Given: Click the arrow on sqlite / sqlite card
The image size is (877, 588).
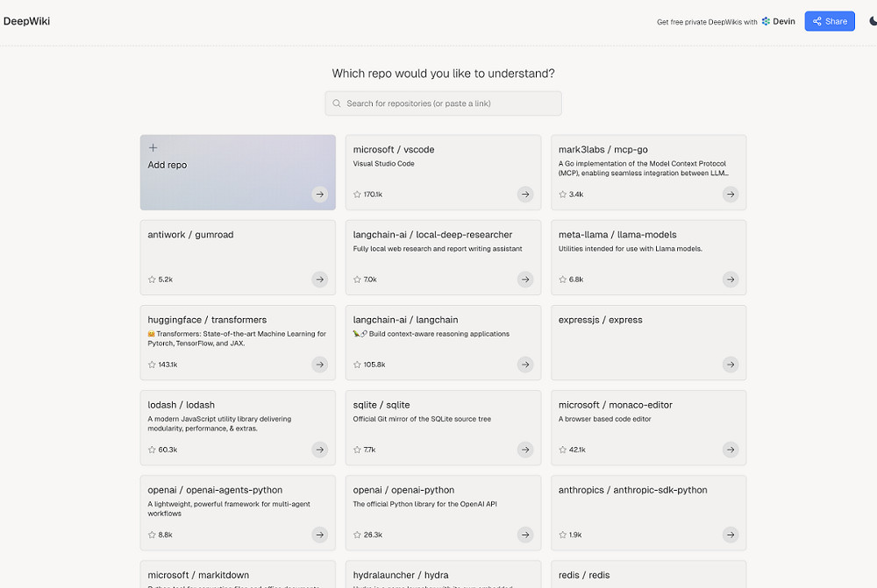Looking at the screenshot, I should (x=524, y=450).
